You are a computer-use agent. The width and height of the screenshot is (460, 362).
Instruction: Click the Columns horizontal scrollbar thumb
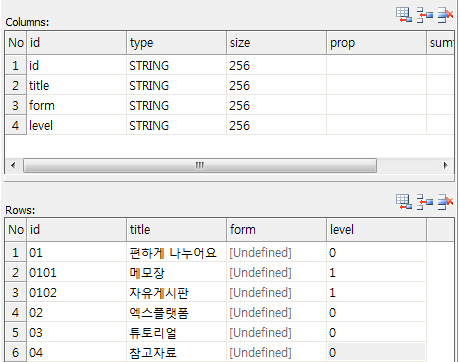[200, 165]
